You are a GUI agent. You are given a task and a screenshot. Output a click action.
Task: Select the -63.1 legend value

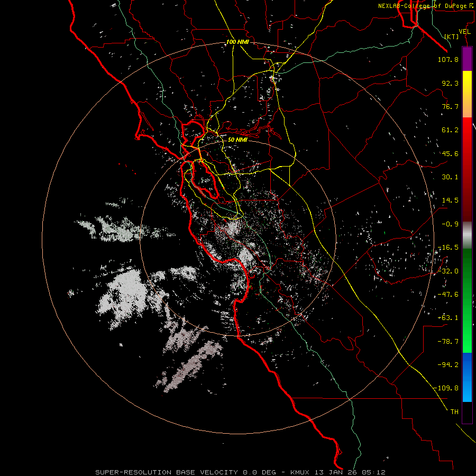click(x=448, y=318)
